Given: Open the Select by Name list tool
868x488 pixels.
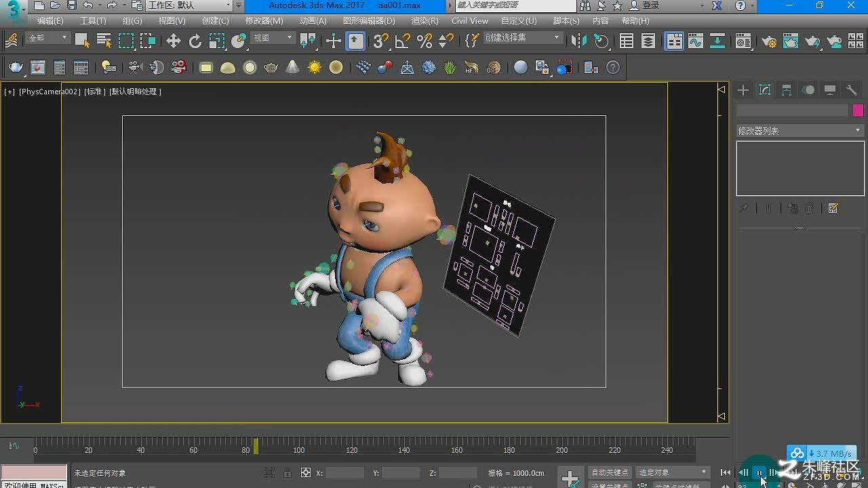Looking at the screenshot, I should click(x=104, y=41).
